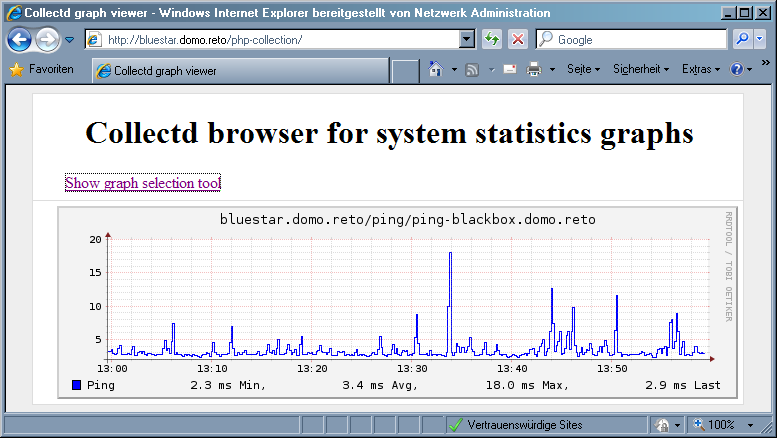This screenshot has height=438, width=777.
Task: Refresh the page with the green arrows icon
Action: pos(492,40)
